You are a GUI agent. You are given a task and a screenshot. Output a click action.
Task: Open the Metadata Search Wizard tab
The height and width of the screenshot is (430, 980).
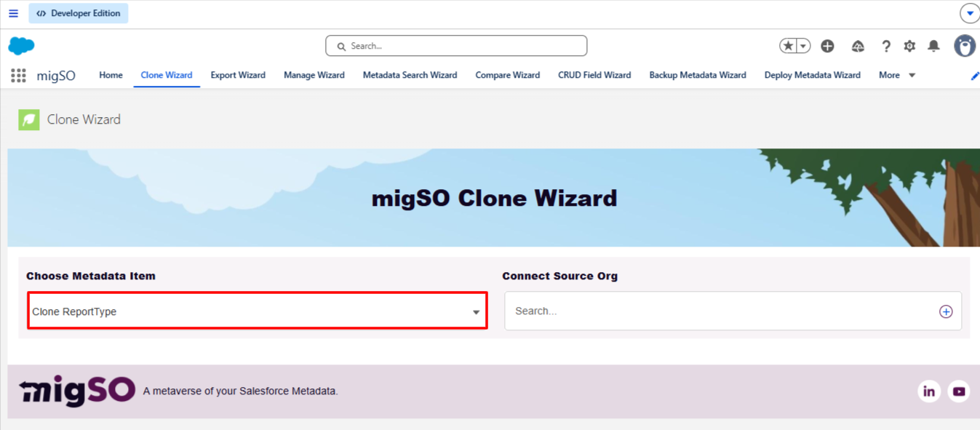[410, 75]
